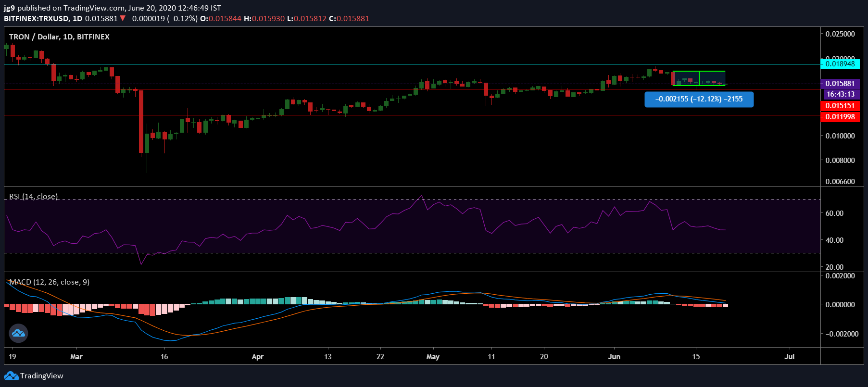Image resolution: width=868 pixels, height=387 pixels.
Task: Click the green measurement rectangle on the chart
Action: [699, 78]
